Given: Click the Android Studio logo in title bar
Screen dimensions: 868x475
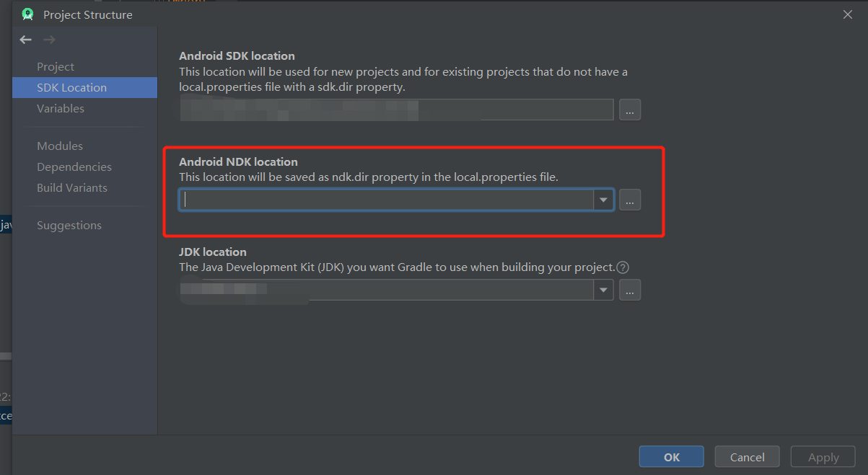Looking at the screenshot, I should tap(28, 14).
